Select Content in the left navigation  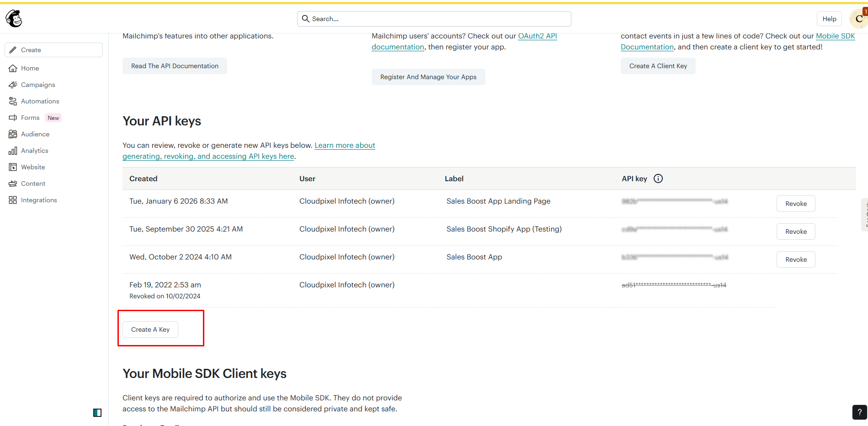coord(33,183)
